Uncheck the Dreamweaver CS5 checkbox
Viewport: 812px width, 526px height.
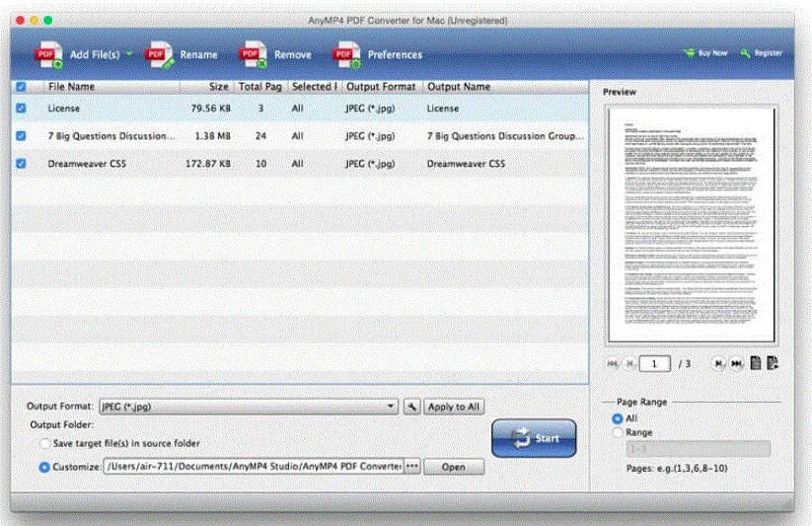[21, 164]
